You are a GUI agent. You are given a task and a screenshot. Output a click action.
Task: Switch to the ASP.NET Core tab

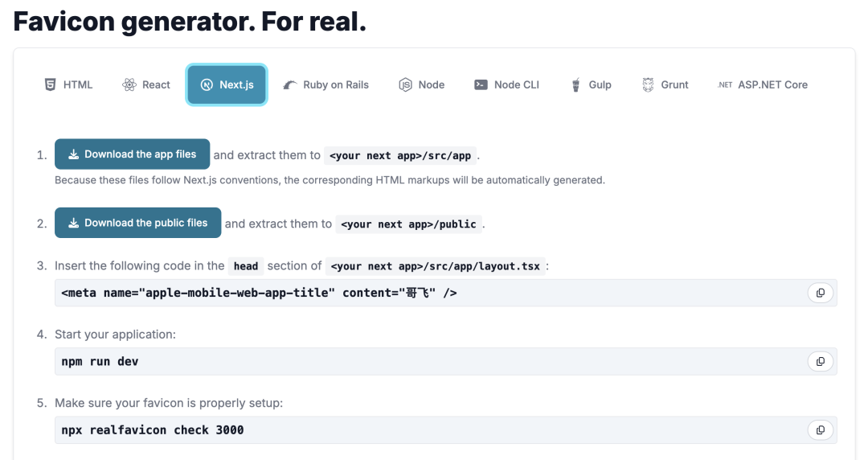click(x=763, y=84)
